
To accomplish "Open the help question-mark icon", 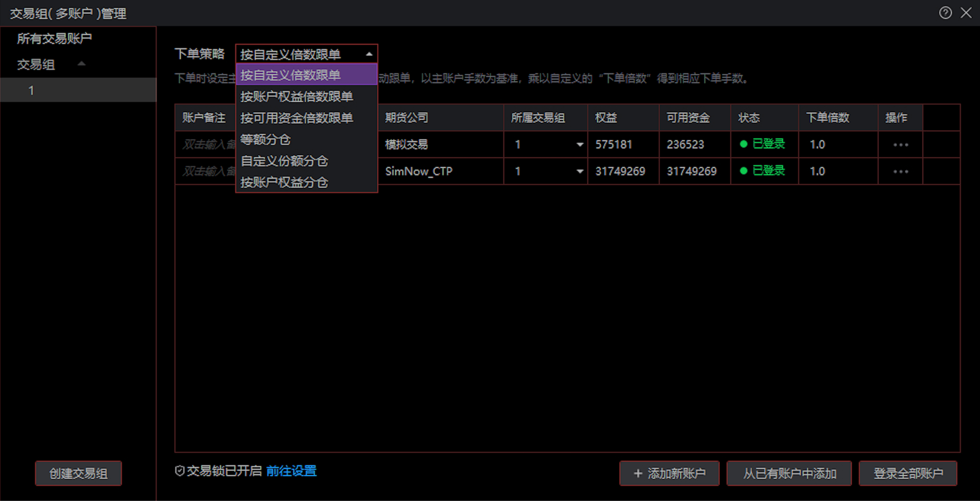I will tap(945, 13).
